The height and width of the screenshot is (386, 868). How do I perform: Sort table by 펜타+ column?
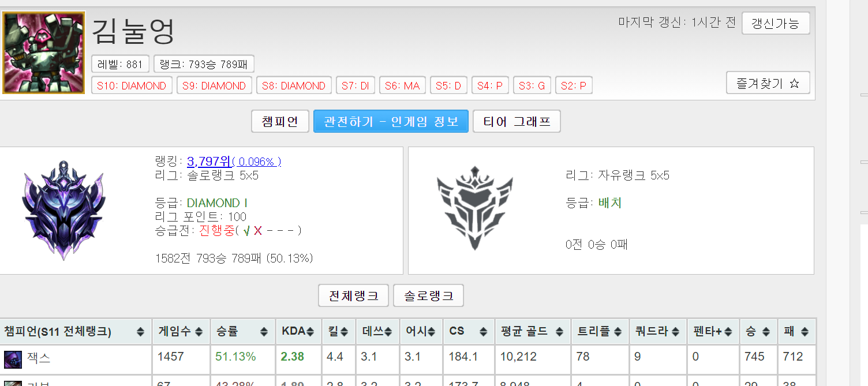(x=713, y=332)
